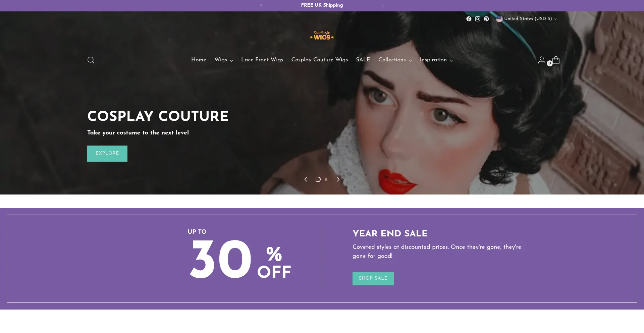Open the Facebook social icon
Screen dimensions: 644x333
pyautogui.click(x=469, y=19)
